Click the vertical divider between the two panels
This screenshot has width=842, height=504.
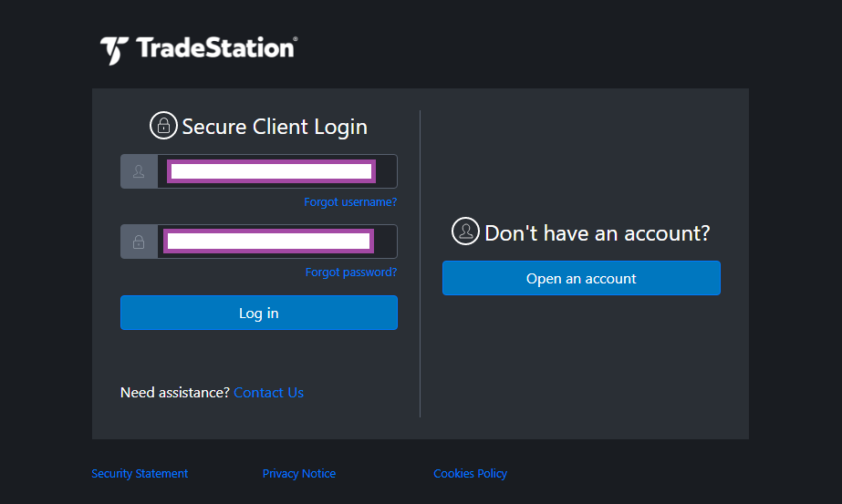(x=420, y=263)
